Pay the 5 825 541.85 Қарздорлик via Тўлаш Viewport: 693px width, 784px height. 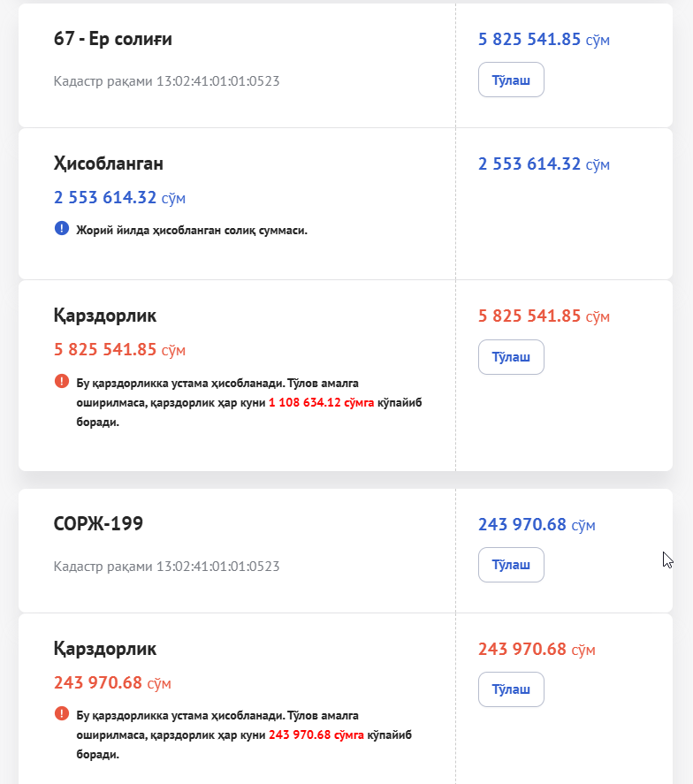511,357
